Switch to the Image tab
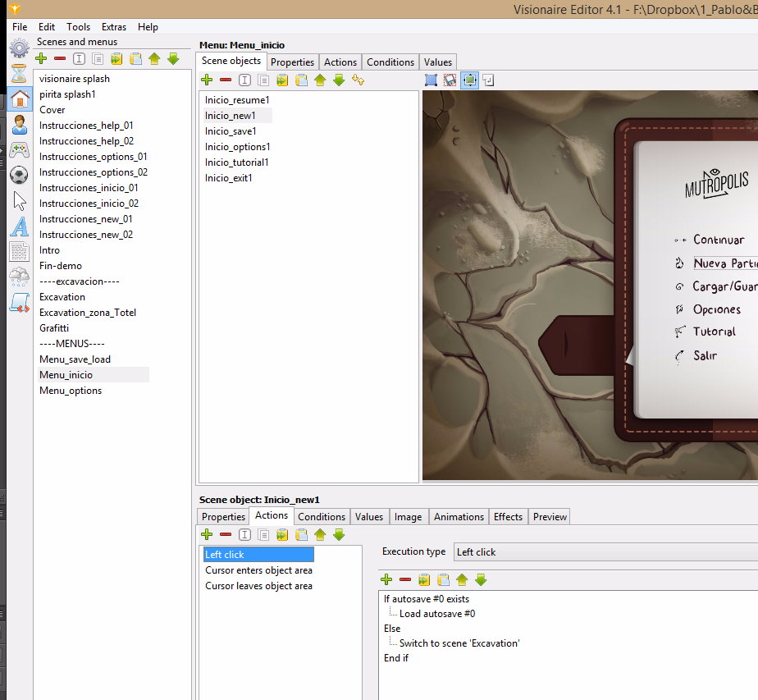The width and height of the screenshot is (758, 700). 408,517
